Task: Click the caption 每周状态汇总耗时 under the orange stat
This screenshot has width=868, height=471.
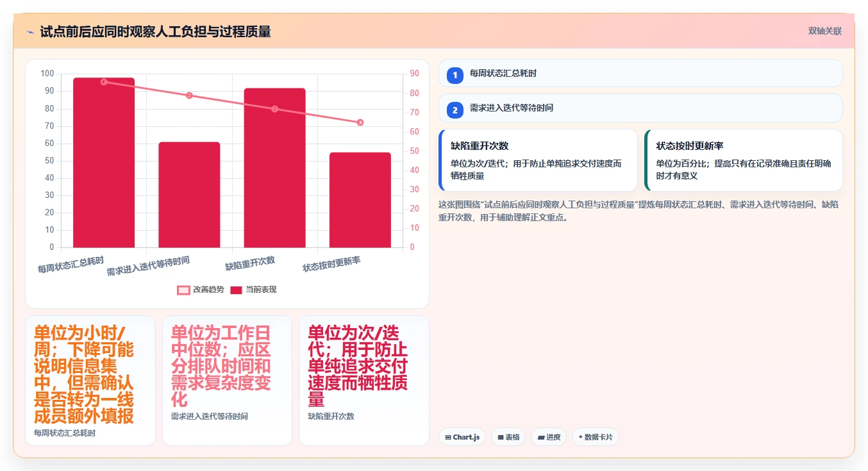Action: click(x=65, y=433)
